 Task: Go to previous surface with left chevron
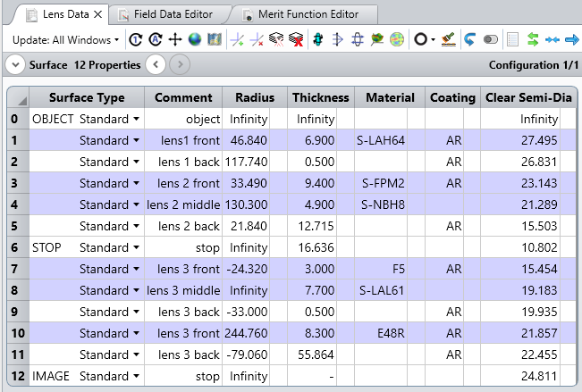coord(156,65)
